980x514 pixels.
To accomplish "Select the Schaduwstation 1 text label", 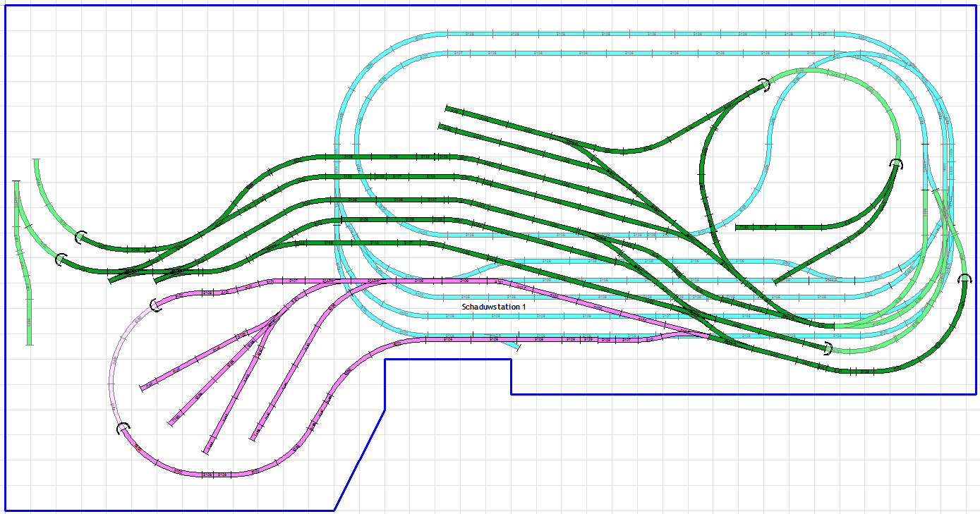I will tap(494, 307).
